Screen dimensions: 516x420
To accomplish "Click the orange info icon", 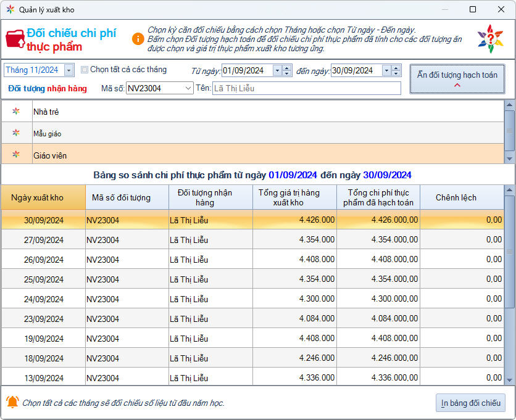I will (x=138, y=39).
